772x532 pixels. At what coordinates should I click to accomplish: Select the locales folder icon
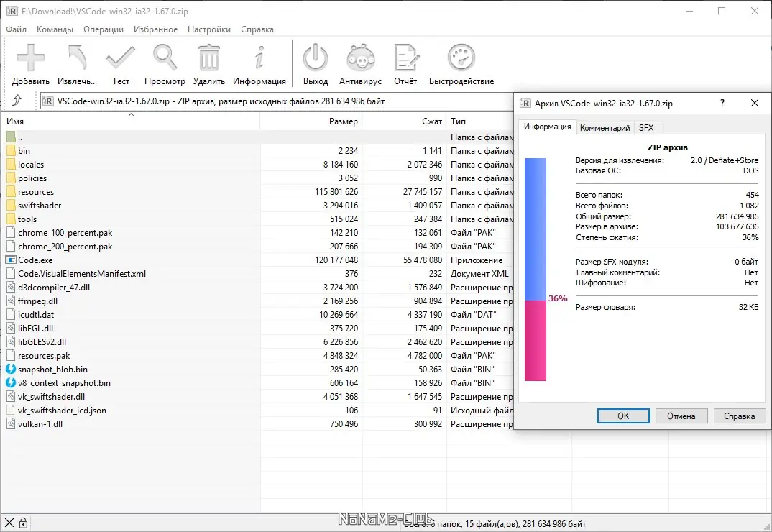point(11,164)
